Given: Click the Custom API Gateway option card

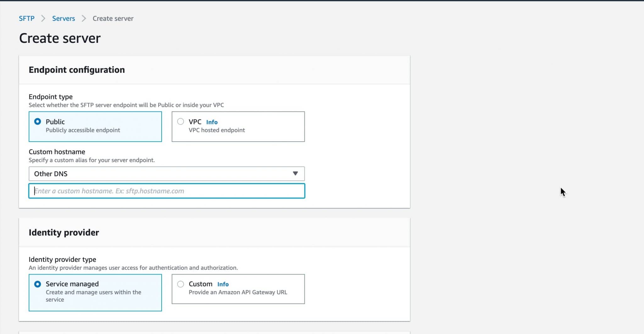Looking at the screenshot, I should click(238, 289).
